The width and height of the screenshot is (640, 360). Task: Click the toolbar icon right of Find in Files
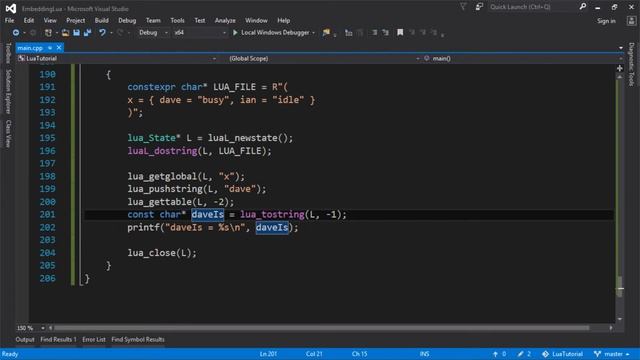point(349,33)
